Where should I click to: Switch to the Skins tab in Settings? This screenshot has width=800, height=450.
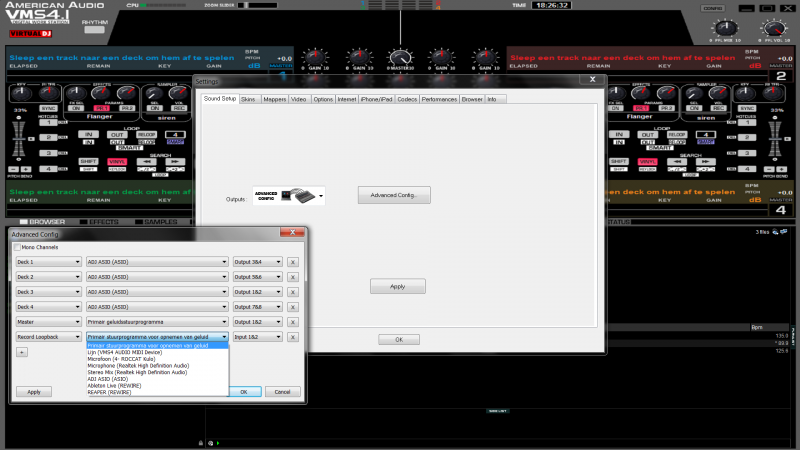tap(248, 99)
